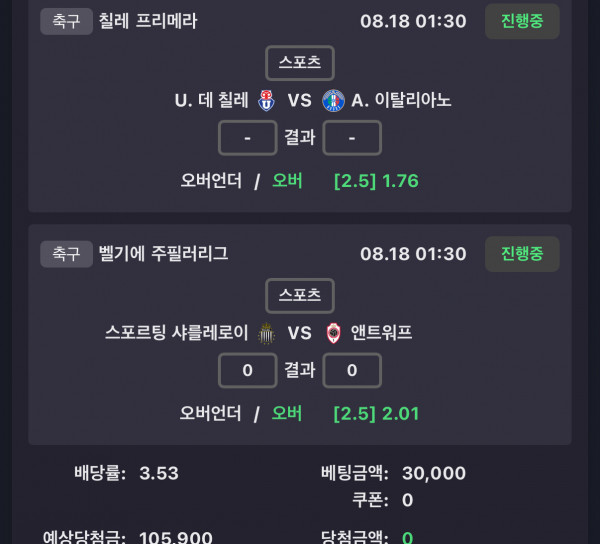600x544 pixels.
Task: Tap the 진행중 status badge for 칠레 프리메라
Action: pos(522,21)
